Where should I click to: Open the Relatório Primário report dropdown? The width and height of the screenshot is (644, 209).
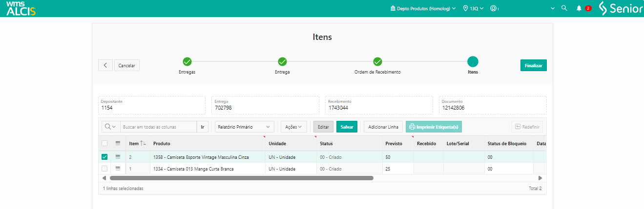tap(245, 127)
